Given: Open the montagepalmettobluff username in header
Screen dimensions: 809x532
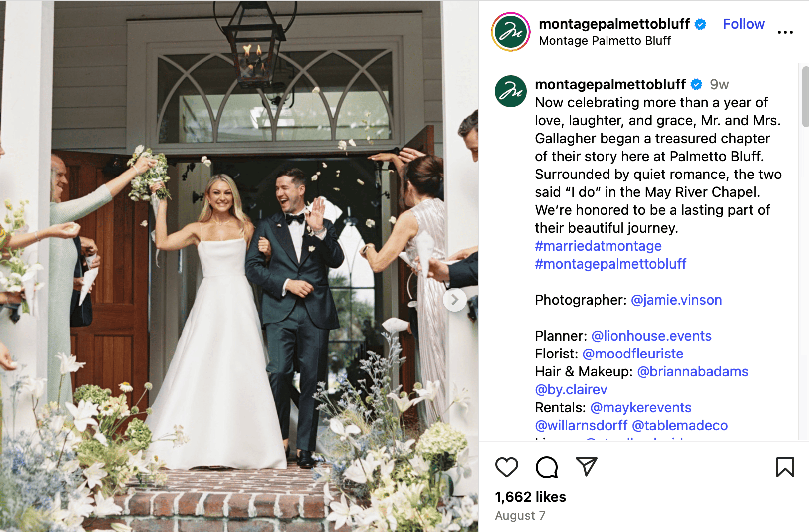Looking at the screenshot, I should click(614, 24).
